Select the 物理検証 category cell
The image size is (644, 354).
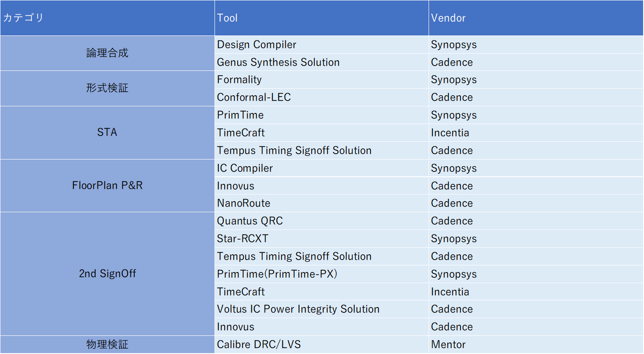point(107,344)
